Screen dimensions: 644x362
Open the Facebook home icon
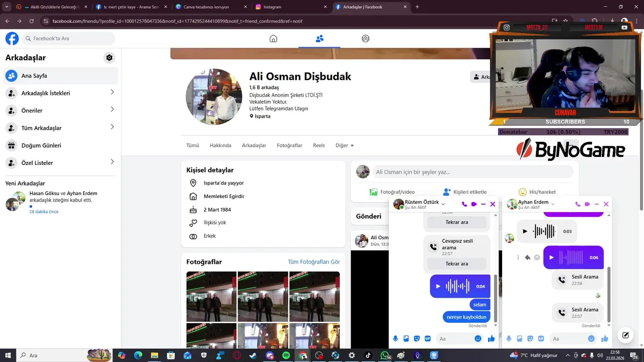[273, 39]
